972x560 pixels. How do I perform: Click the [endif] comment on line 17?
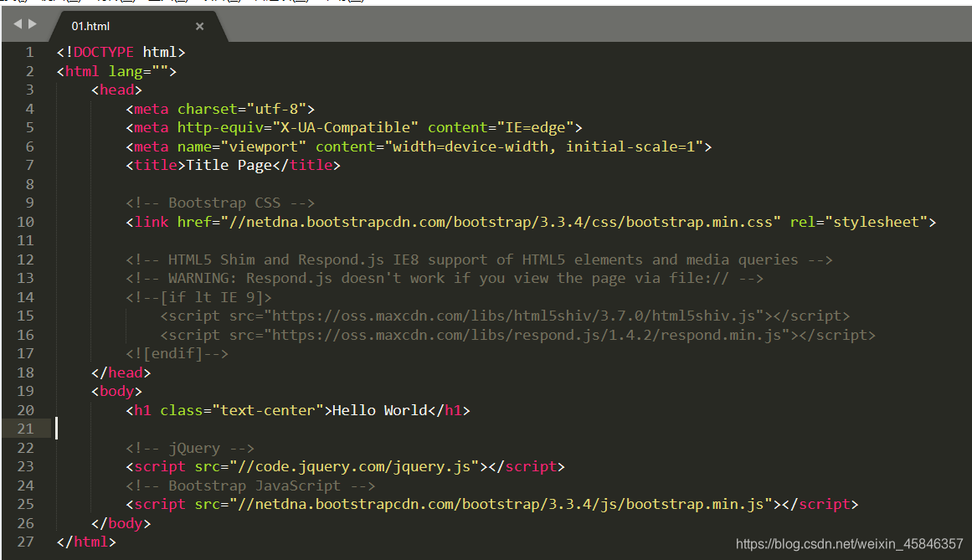point(177,354)
